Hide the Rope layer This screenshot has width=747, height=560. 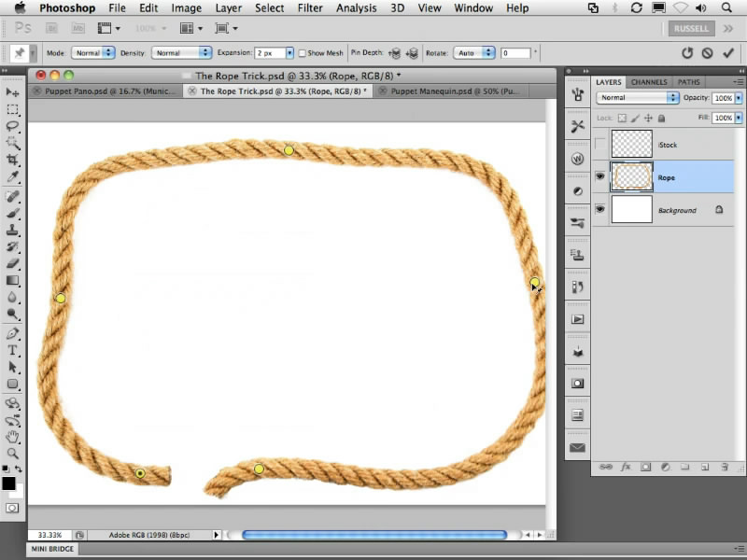600,177
